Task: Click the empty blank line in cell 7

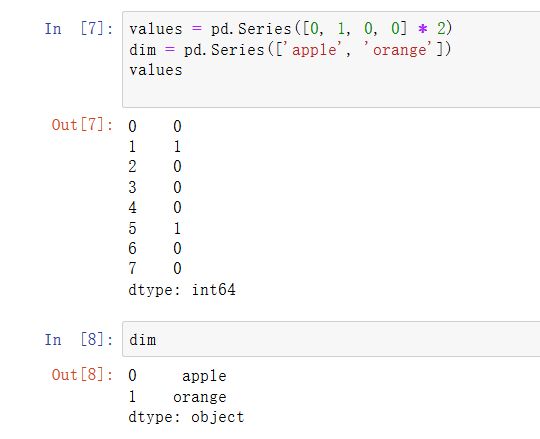Action: click(331, 91)
